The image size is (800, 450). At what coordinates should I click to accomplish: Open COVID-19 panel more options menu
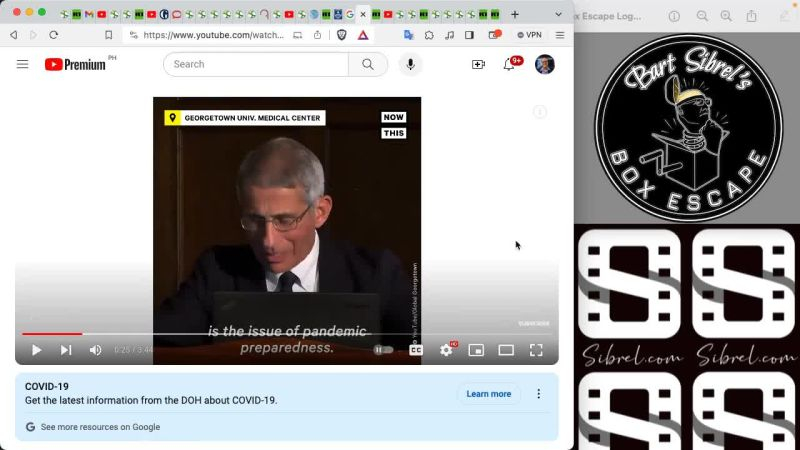(x=539, y=394)
